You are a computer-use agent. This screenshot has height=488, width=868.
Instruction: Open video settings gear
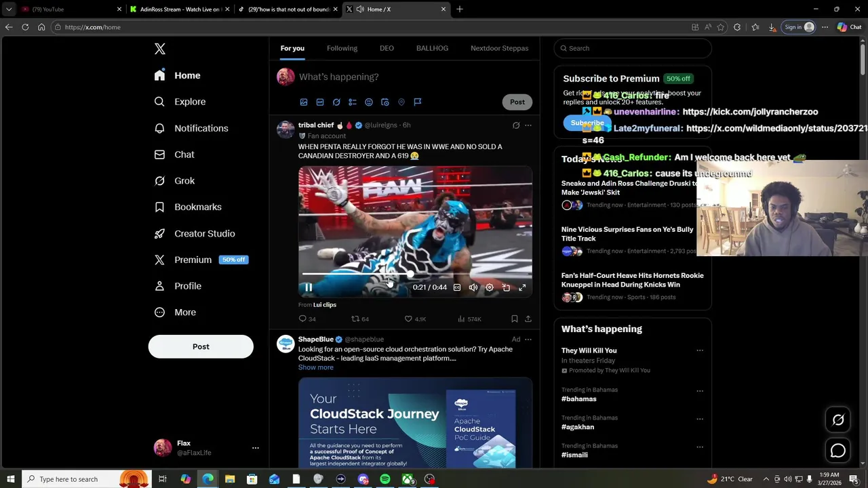pyautogui.click(x=490, y=287)
